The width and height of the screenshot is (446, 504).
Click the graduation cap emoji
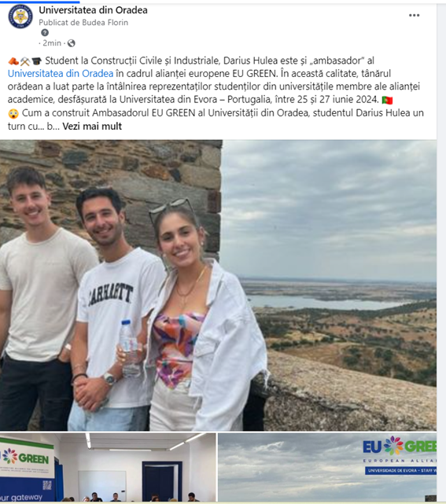coord(36,61)
